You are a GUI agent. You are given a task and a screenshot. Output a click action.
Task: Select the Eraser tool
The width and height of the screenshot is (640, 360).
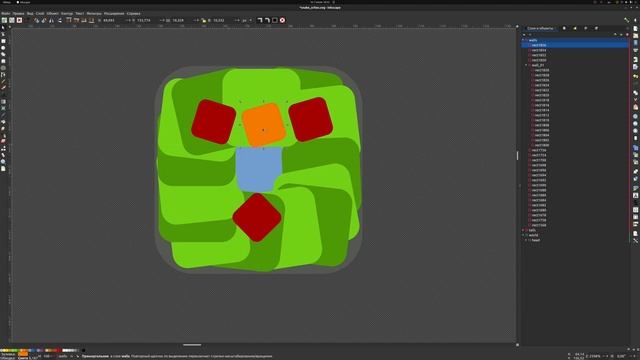[x=3, y=141]
